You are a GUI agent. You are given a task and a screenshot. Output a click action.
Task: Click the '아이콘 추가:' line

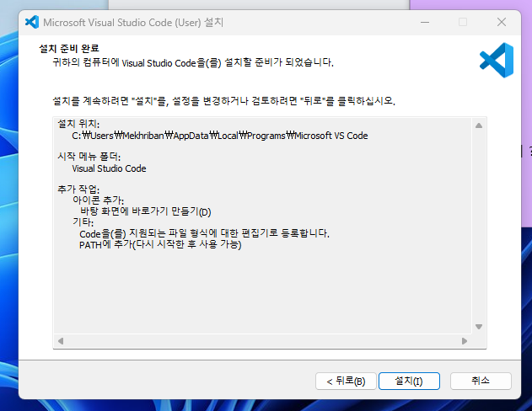(99, 200)
